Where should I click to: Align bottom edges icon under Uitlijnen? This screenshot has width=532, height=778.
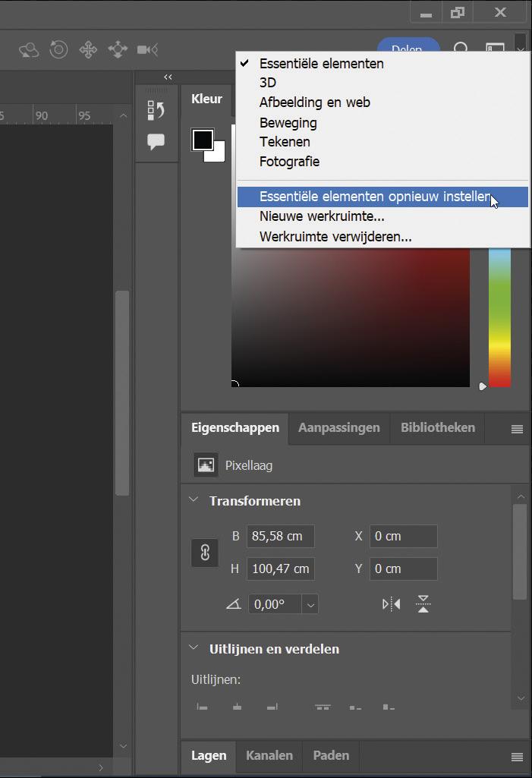(389, 707)
